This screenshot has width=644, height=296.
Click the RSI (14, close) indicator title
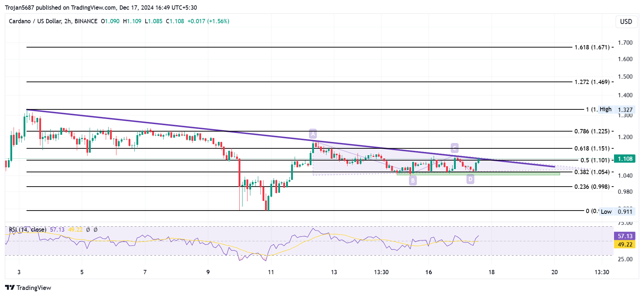click(28, 230)
